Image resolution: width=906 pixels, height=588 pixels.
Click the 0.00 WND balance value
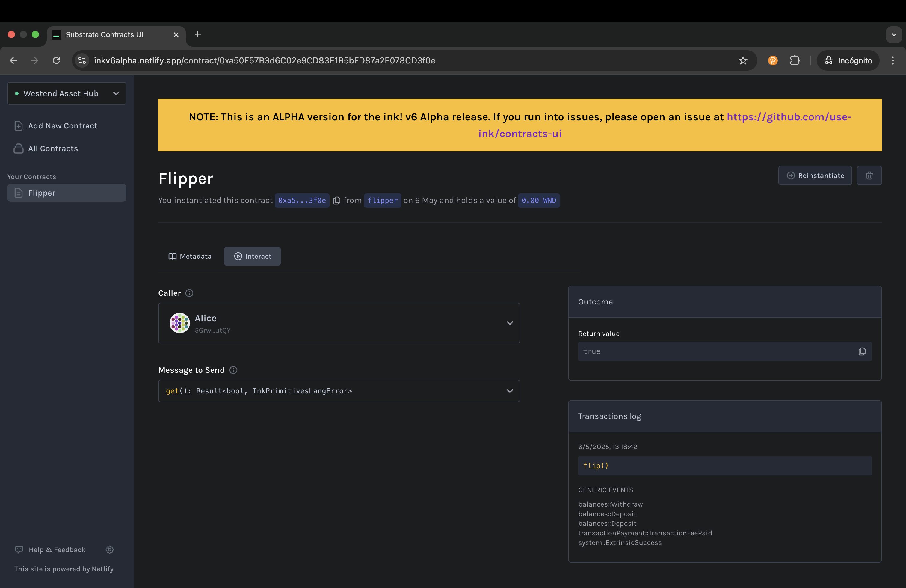(x=539, y=200)
